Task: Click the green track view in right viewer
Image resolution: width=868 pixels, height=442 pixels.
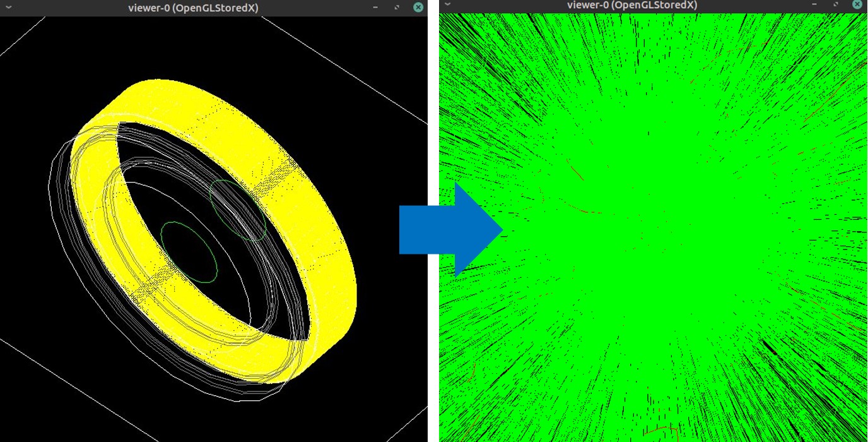Action: coord(653,227)
